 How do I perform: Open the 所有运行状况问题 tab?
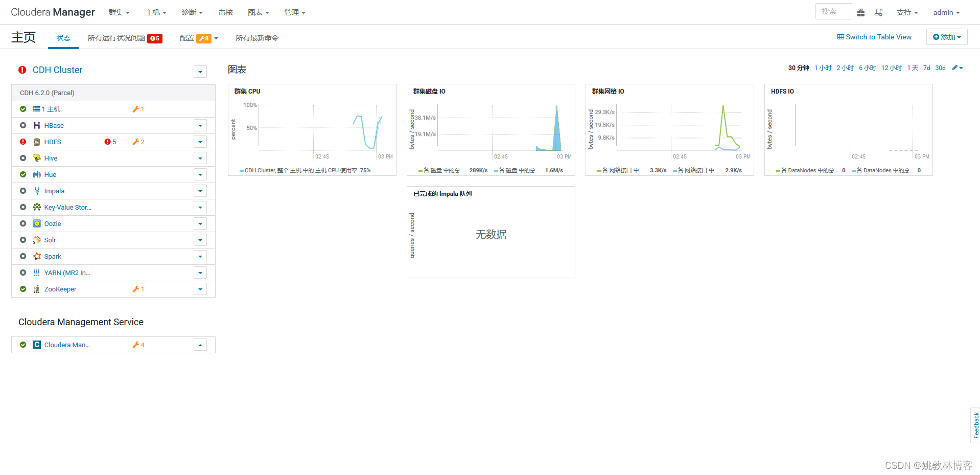(x=125, y=38)
